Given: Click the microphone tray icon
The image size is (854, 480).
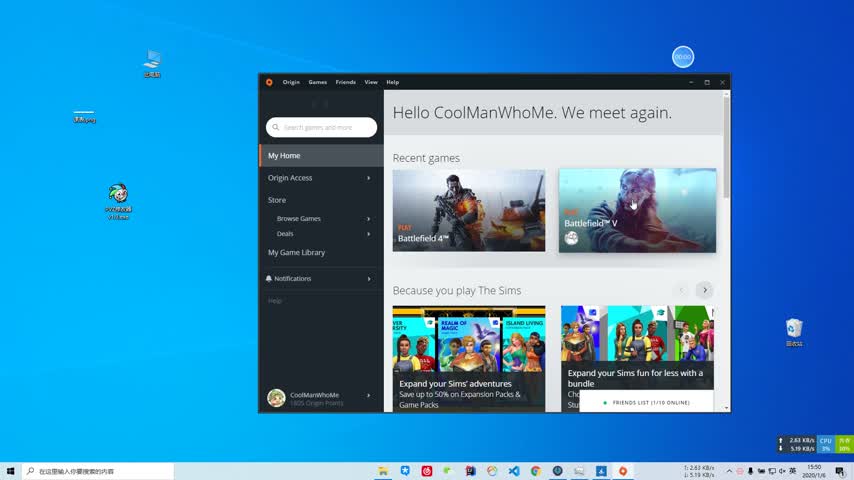Looking at the screenshot, I should (751, 471).
